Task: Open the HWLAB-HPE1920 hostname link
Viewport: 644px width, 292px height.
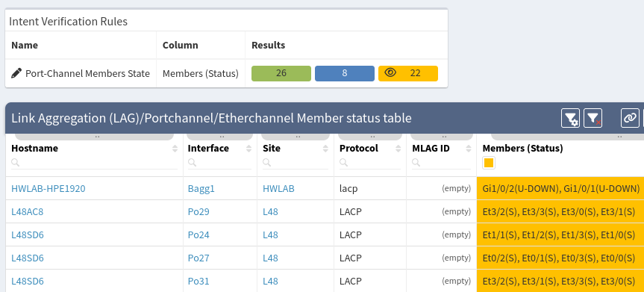Action: [x=49, y=189]
